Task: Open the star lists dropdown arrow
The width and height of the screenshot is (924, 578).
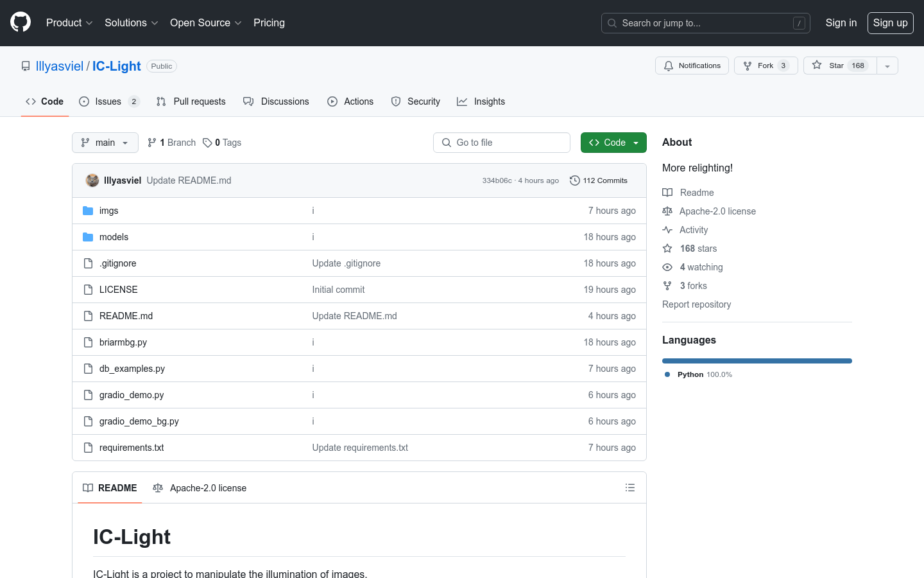Action: pos(887,66)
